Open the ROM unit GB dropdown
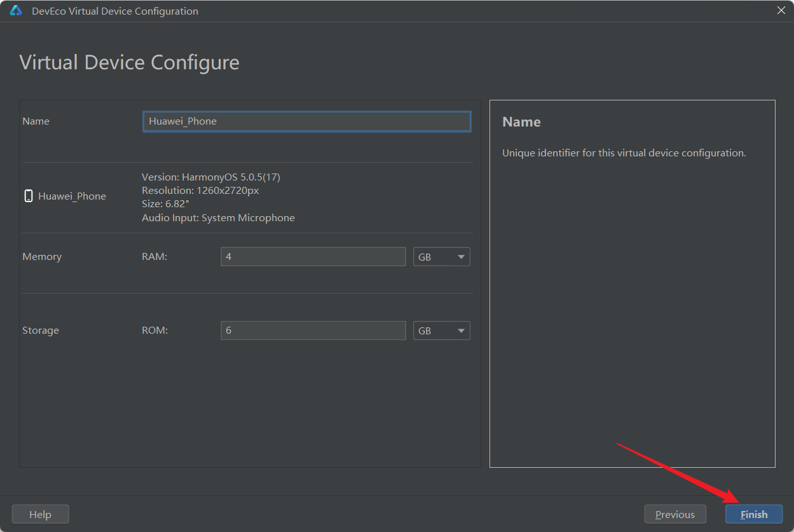This screenshot has height=532, width=794. (442, 331)
